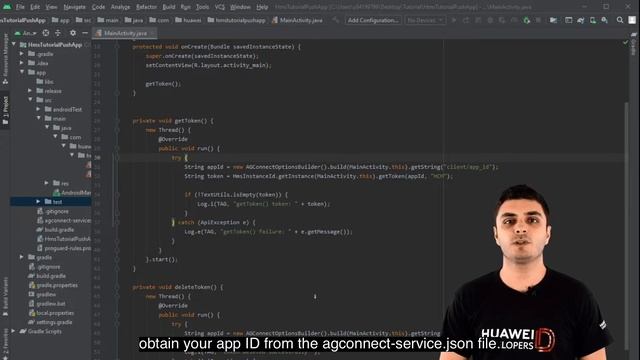Click 'src' breadcrumb in navigation bar
This screenshot has height=360, width=640.
point(84,20)
